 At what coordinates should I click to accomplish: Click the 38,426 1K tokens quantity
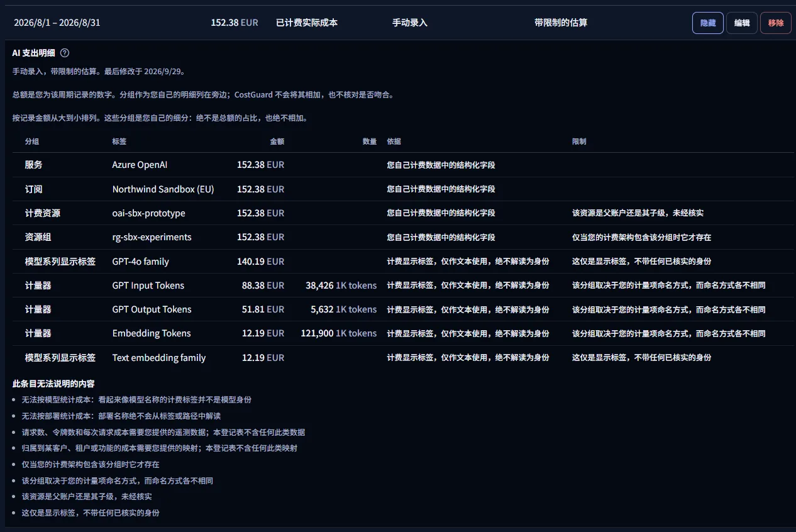coord(341,285)
